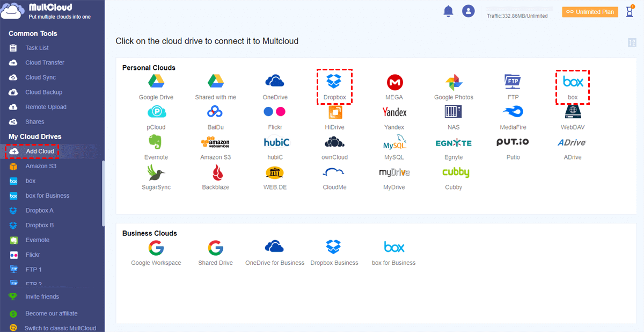Viewport: 644px width, 332px height.
Task: Open the Task List
Action: pyautogui.click(x=36, y=48)
